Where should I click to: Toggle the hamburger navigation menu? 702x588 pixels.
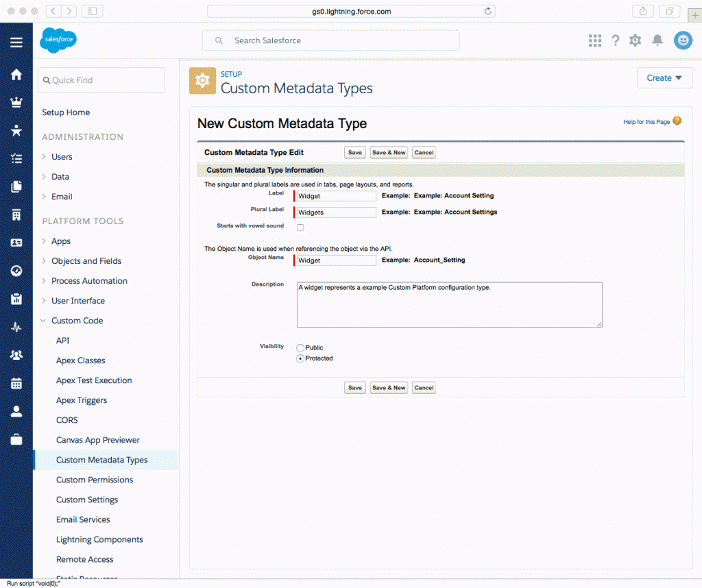[x=16, y=42]
